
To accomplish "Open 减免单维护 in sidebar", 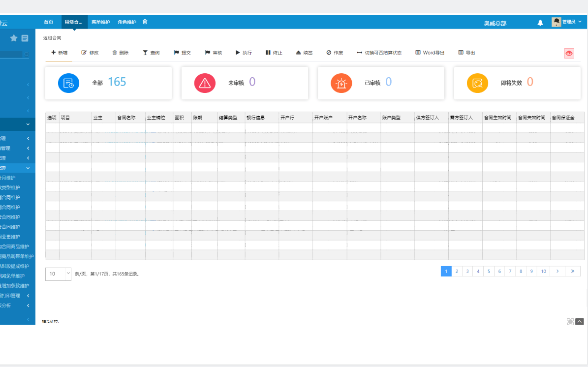I will coord(13,276).
